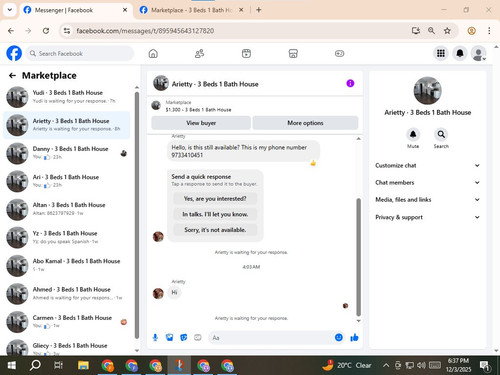Switch to the Messenger | Facebook tab
The image size is (500, 375).
coord(75,10)
